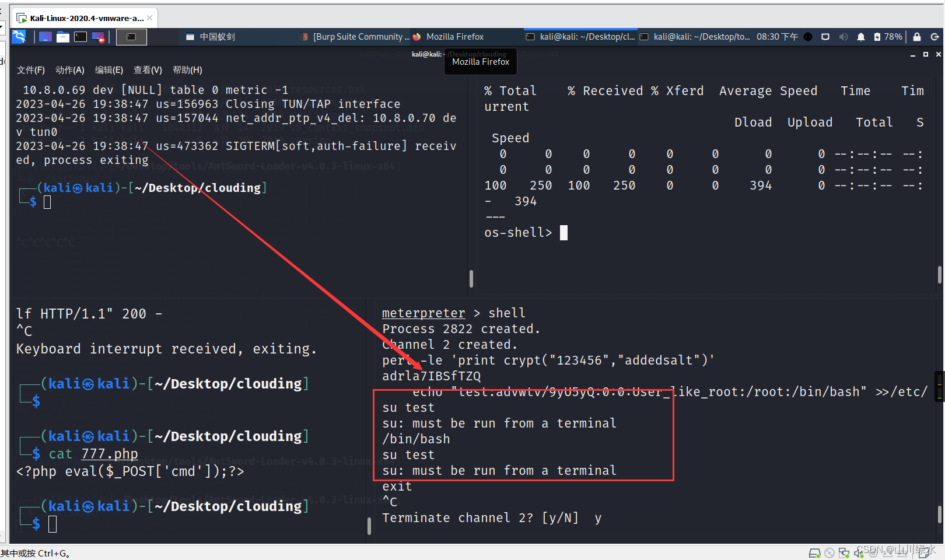Minimize the terminal window
The width and height of the screenshot is (945, 560).
point(913,54)
